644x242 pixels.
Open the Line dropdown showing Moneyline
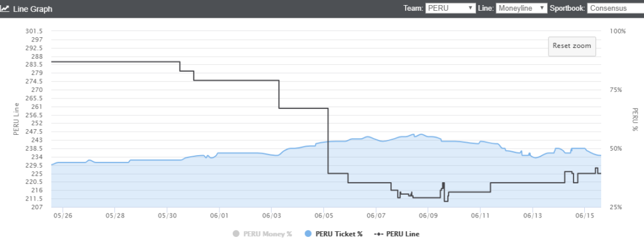(521, 8)
